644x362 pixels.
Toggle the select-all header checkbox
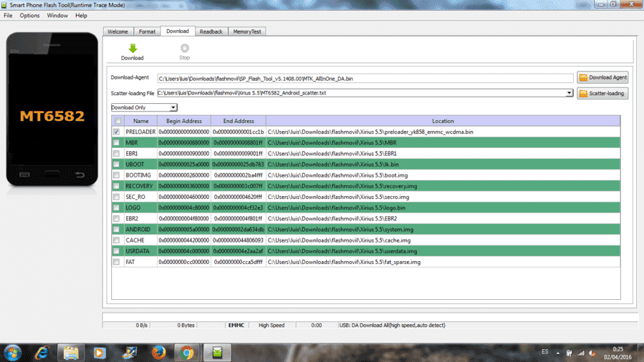coord(118,121)
